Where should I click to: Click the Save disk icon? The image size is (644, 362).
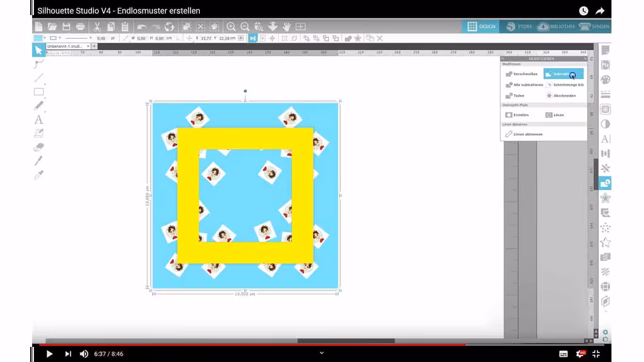66,26
